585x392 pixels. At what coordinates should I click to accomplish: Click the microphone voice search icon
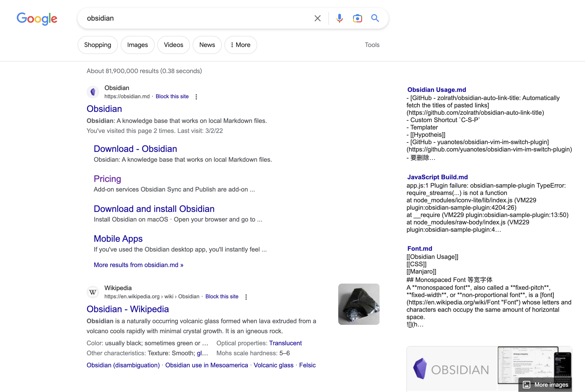tap(339, 18)
